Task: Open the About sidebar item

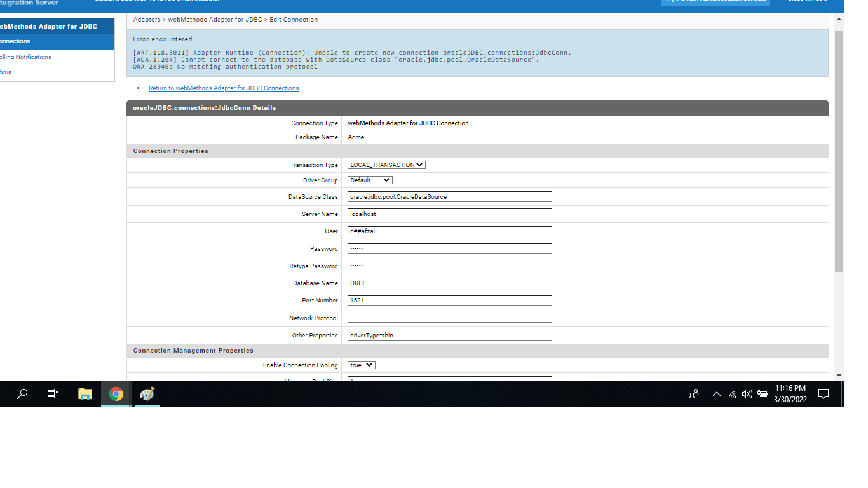Action: (x=6, y=72)
